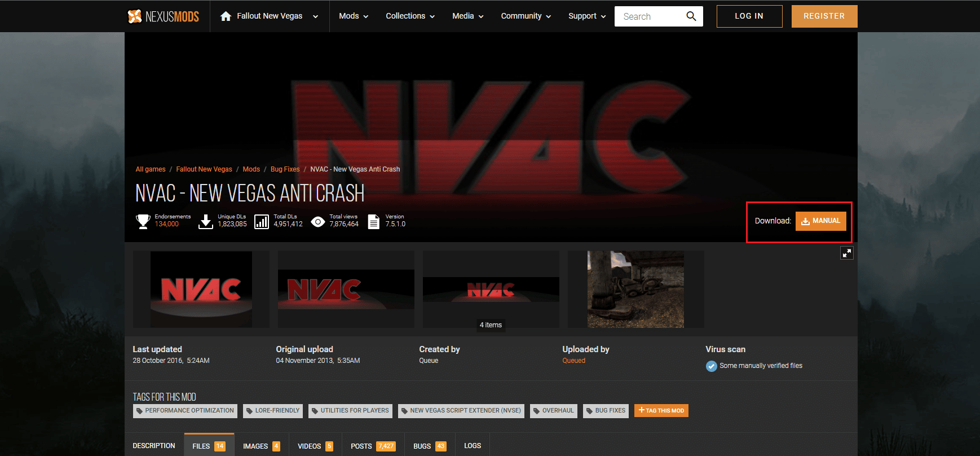Click the BUG FIXES tag
Image resolution: width=980 pixels, height=456 pixels.
tap(606, 411)
